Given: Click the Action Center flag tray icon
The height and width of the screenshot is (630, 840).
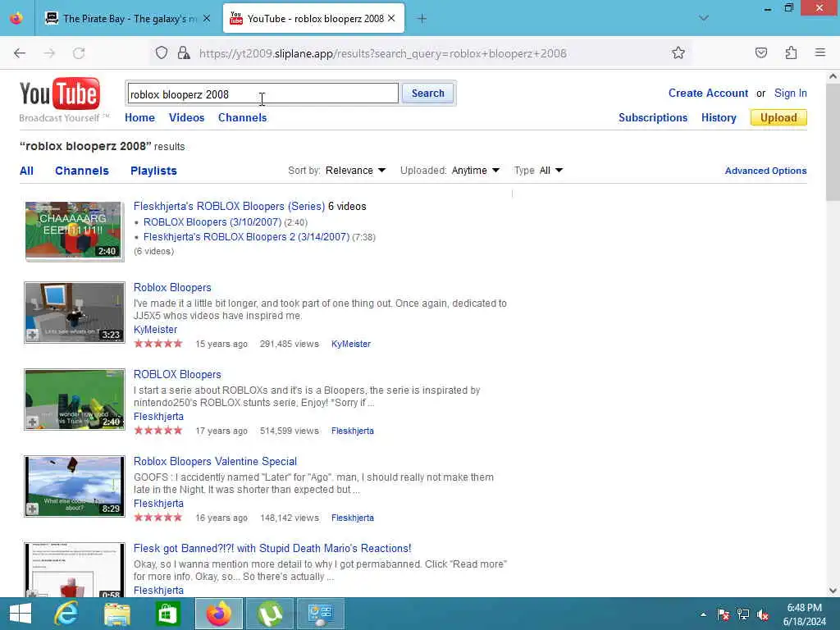Looking at the screenshot, I should [x=723, y=614].
